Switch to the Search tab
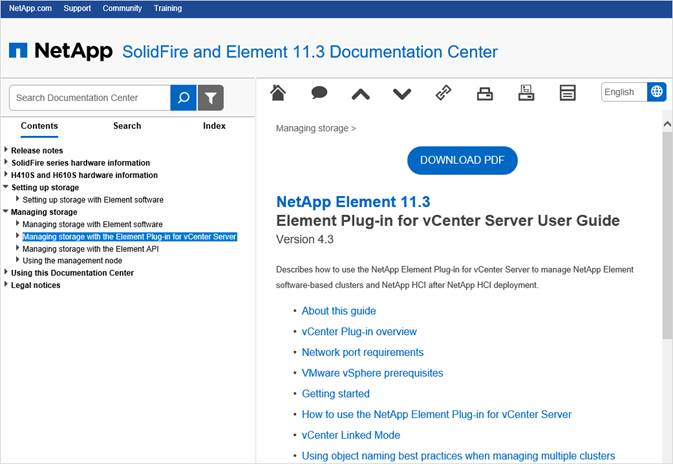 [127, 126]
